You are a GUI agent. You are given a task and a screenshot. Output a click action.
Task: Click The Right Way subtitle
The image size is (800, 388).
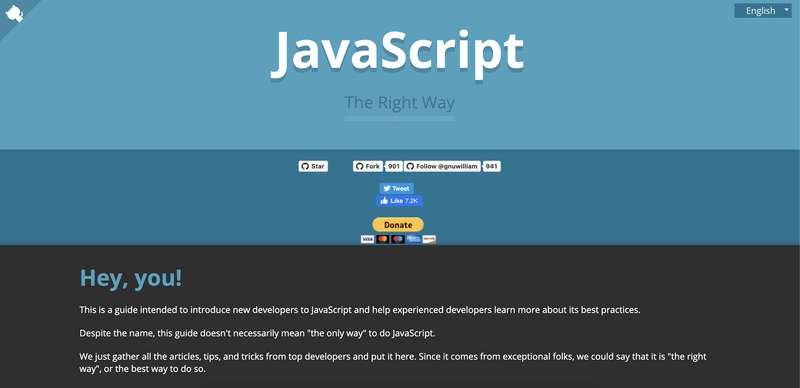(x=399, y=103)
